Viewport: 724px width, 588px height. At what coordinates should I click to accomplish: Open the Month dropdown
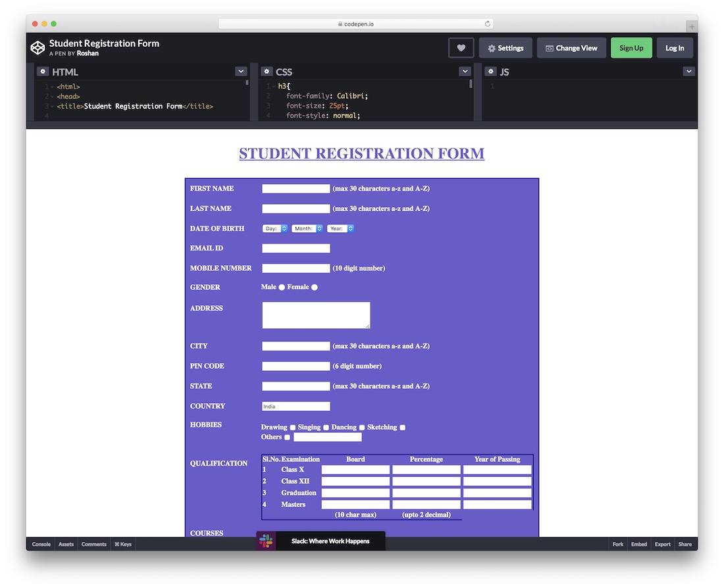(307, 228)
